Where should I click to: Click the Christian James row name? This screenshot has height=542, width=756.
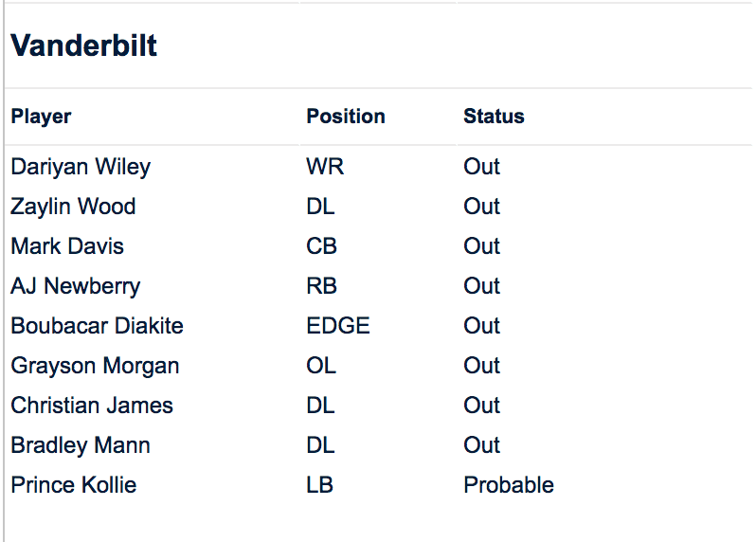92,406
